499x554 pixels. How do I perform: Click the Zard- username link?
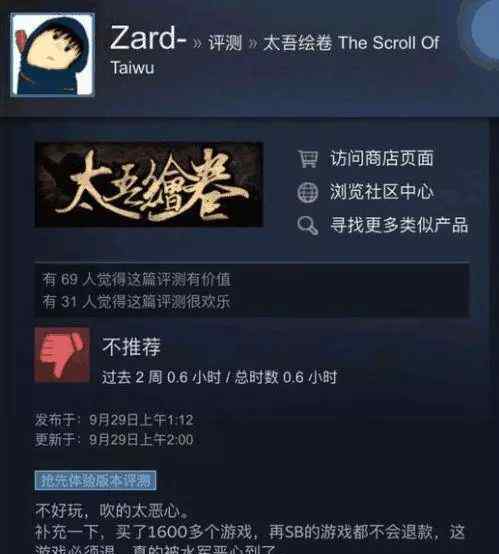148,38
